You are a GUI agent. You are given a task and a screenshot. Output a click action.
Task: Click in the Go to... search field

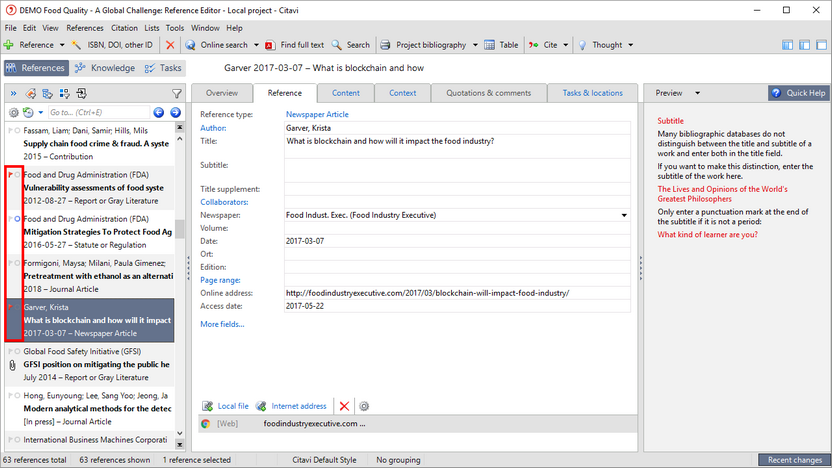[x=99, y=112]
